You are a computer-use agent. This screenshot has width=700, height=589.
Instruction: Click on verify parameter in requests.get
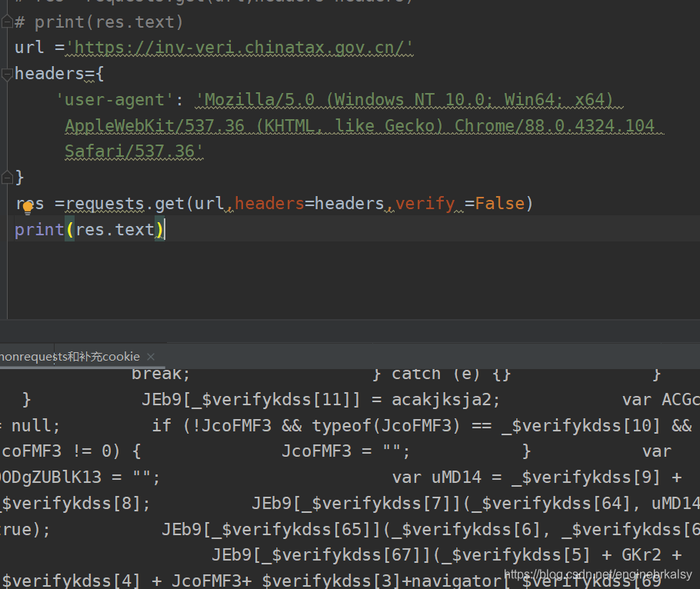[425, 204]
